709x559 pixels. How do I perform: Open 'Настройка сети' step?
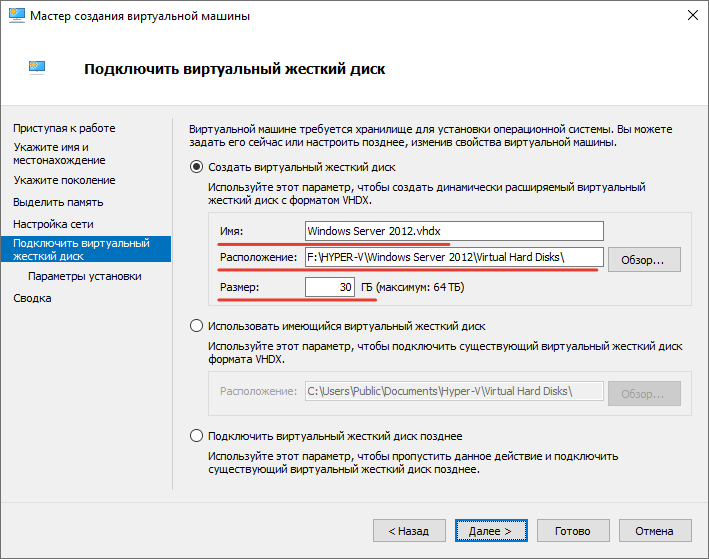(53, 224)
